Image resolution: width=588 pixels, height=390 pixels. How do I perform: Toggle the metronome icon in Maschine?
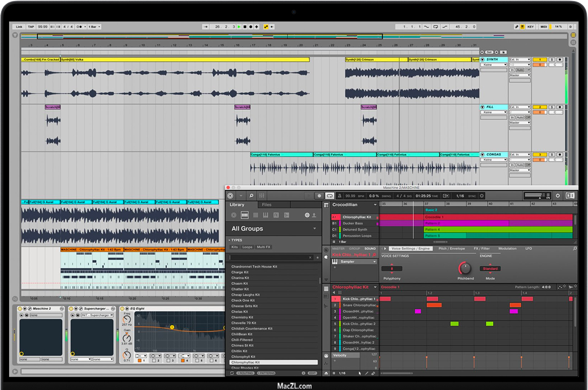click(339, 196)
